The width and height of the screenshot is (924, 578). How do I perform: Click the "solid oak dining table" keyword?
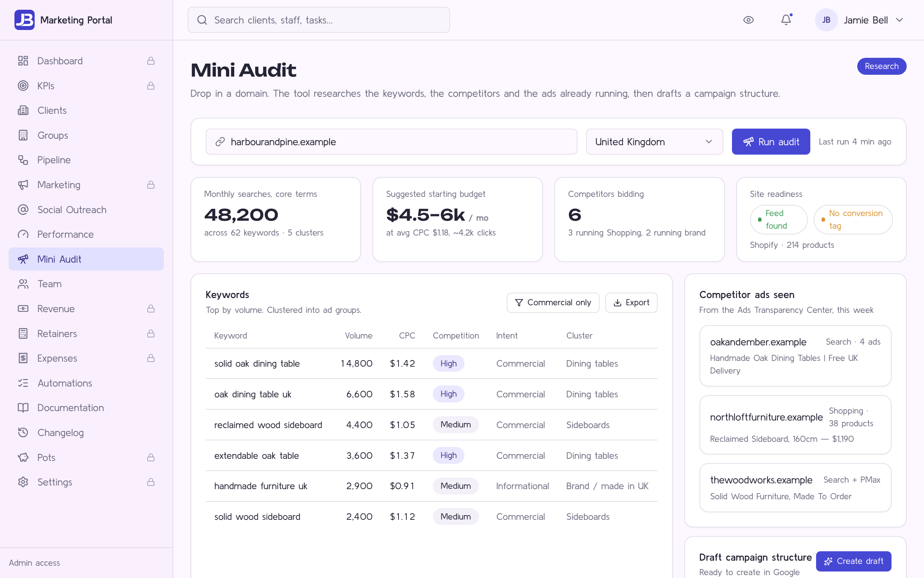(x=257, y=363)
